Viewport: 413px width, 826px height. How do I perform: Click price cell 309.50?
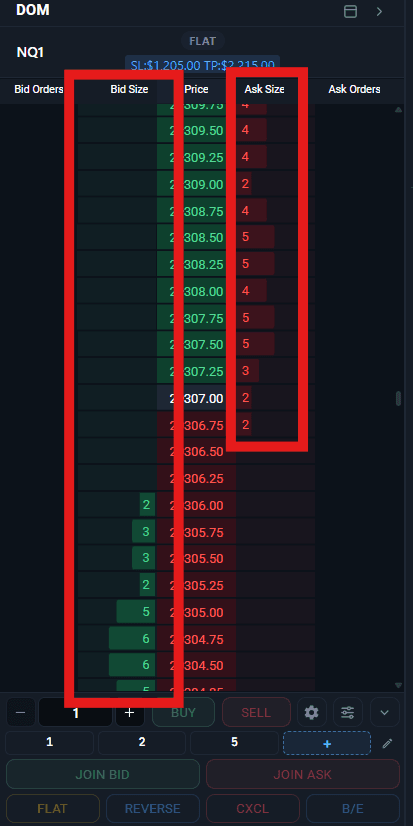pyautogui.click(x=196, y=131)
